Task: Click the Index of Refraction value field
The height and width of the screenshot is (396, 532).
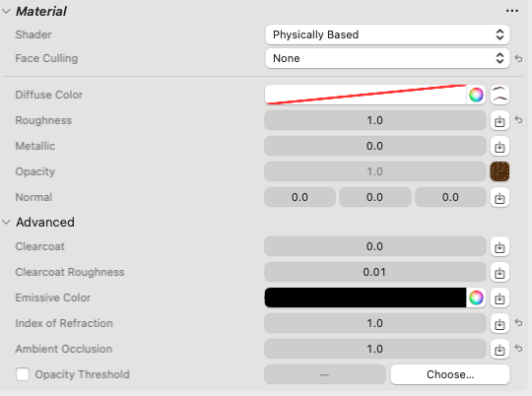Action: click(x=375, y=323)
